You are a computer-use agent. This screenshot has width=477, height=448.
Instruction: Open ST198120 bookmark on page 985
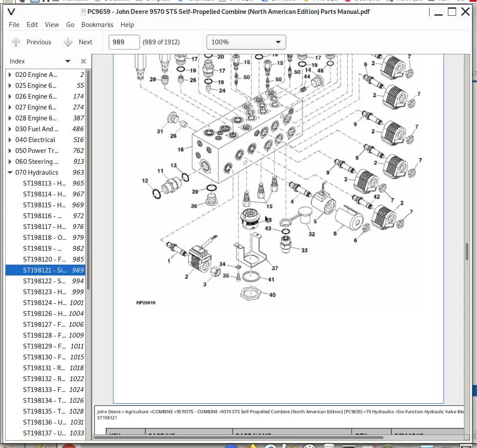[x=45, y=259]
